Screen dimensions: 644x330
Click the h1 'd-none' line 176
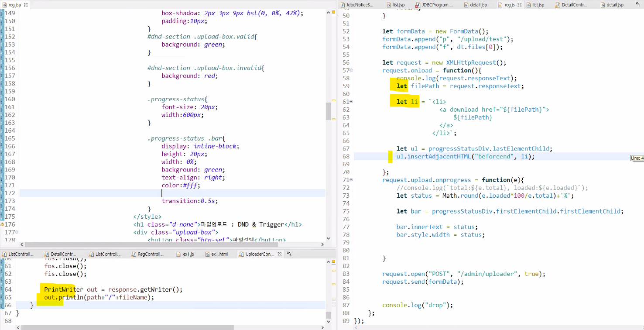[x=217, y=224]
